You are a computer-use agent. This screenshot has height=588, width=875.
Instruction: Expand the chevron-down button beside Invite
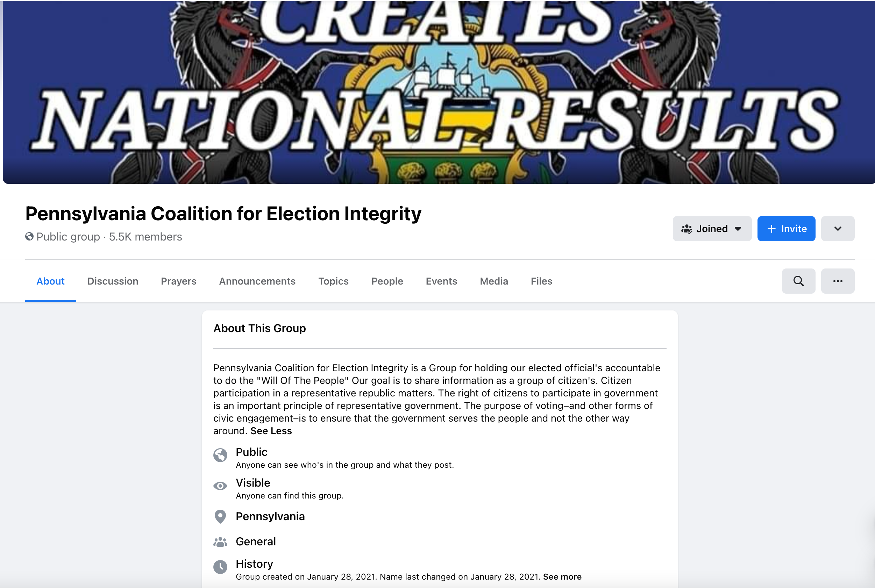(838, 229)
